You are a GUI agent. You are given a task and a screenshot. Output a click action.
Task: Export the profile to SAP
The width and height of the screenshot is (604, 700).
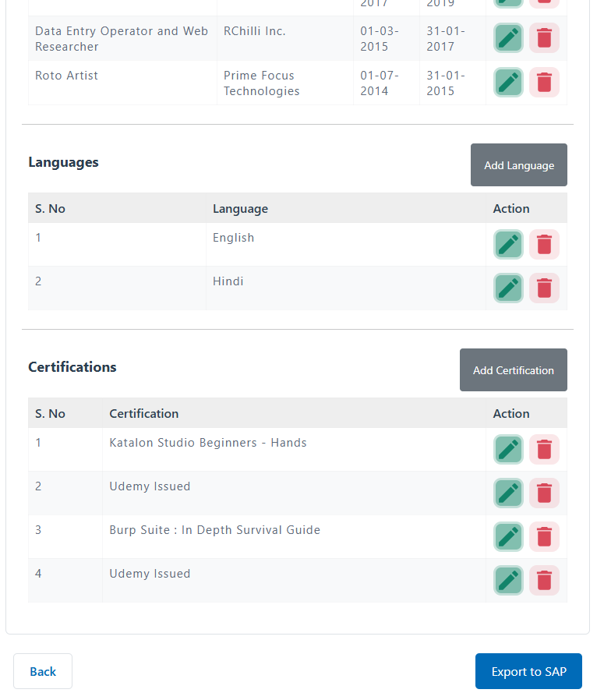pyautogui.click(x=528, y=671)
